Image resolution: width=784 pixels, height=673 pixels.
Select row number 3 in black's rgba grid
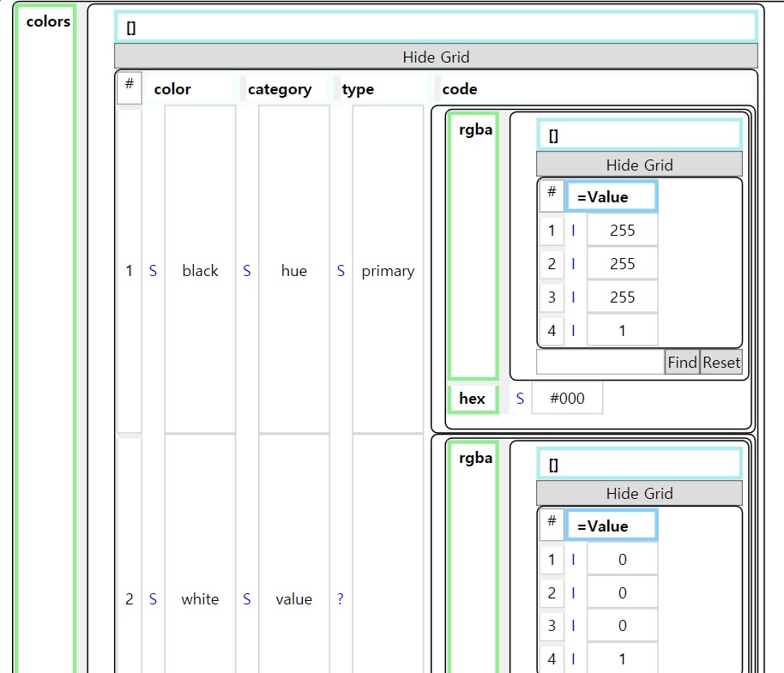click(552, 297)
